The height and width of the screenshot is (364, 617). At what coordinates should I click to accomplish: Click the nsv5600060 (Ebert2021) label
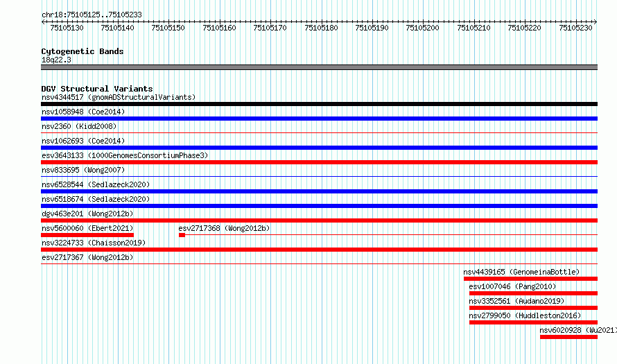tap(87, 228)
